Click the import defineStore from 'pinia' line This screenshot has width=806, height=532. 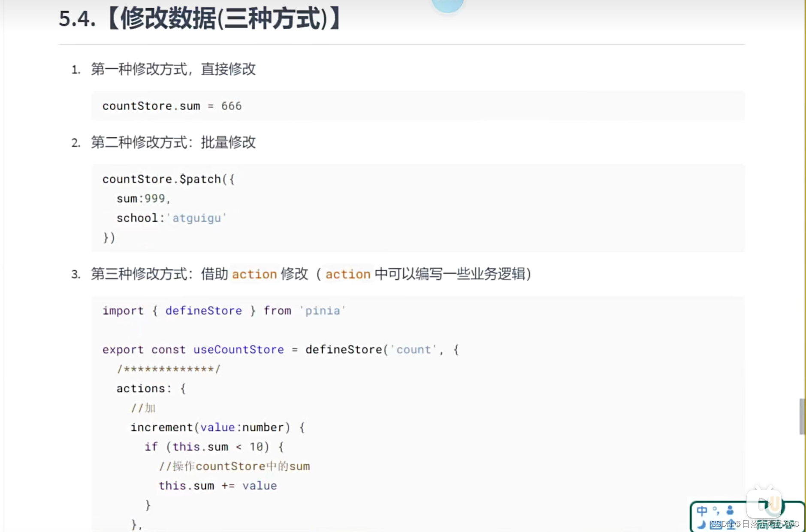coord(224,311)
